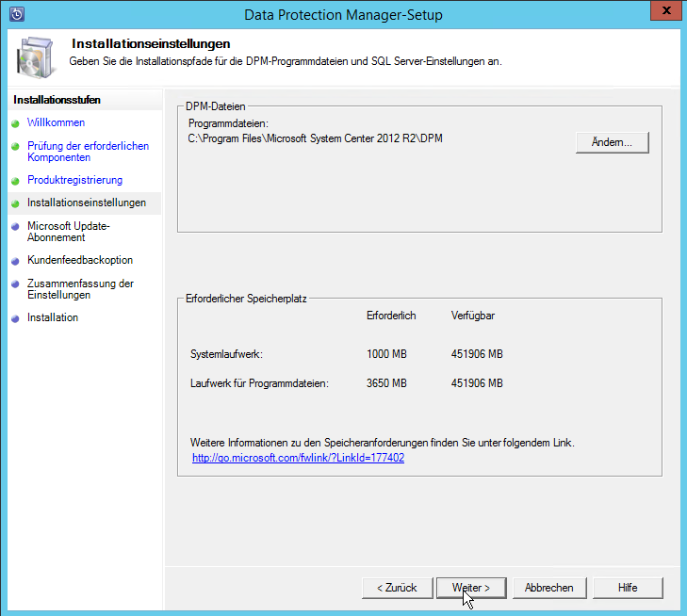Click the purple bullet beside Kundenfeedbackoption
This screenshot has height=616, width=687.
click(x=16, y=261)
